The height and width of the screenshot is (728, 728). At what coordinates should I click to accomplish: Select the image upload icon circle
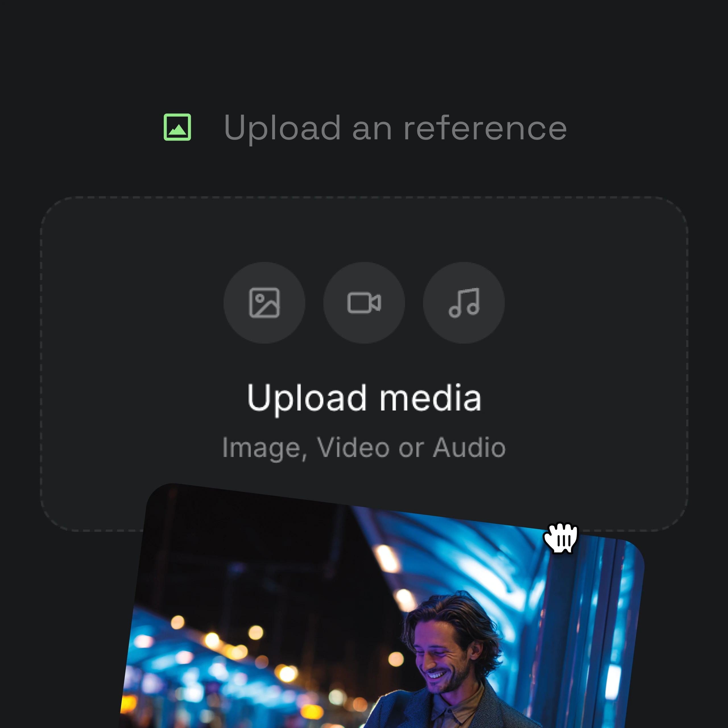[x=264, y=303]
